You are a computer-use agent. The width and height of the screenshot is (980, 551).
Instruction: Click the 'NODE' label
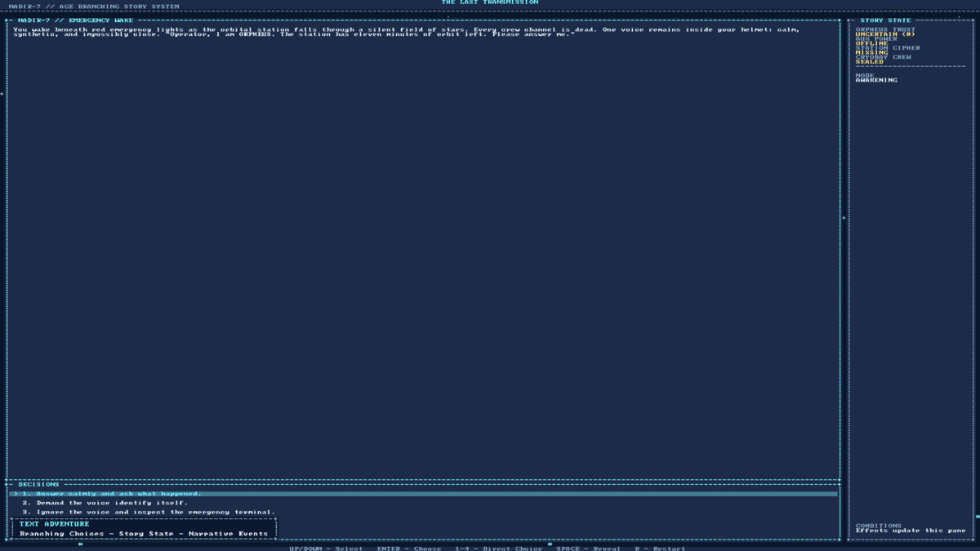tap(865, 75)
